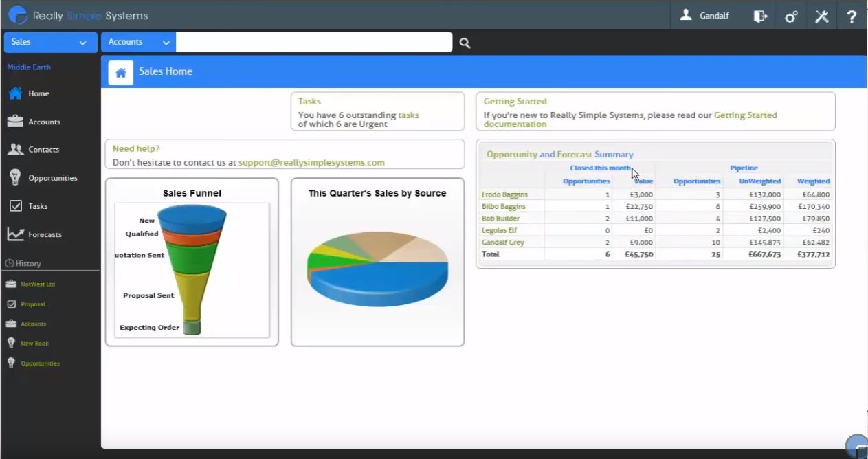The image size is (868, 459).
Task: Click the Closed this month column header
Action: coord(600,168)
